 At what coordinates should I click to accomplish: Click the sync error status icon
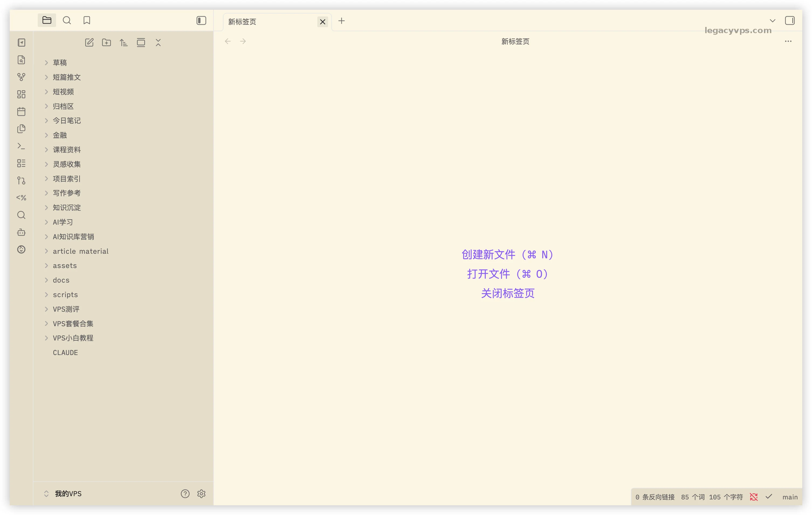pyautogui.click(x=754, y=497)
